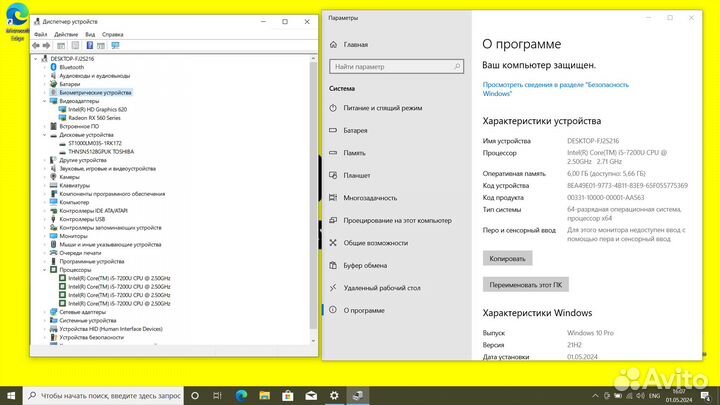Open the notification center icon
This screenshot has height=405, width=720.
[x=706, y=395]
